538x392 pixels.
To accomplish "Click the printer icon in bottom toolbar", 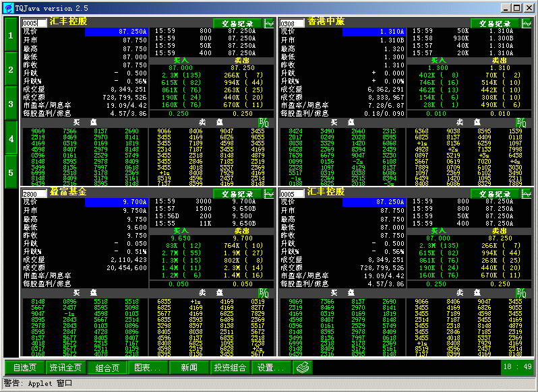I will (x=302, y=368).
